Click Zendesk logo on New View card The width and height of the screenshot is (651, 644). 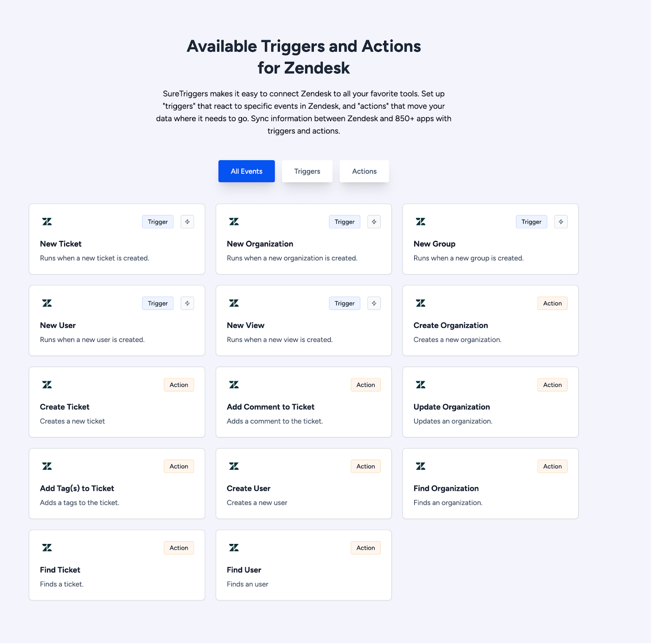(234, 303)
